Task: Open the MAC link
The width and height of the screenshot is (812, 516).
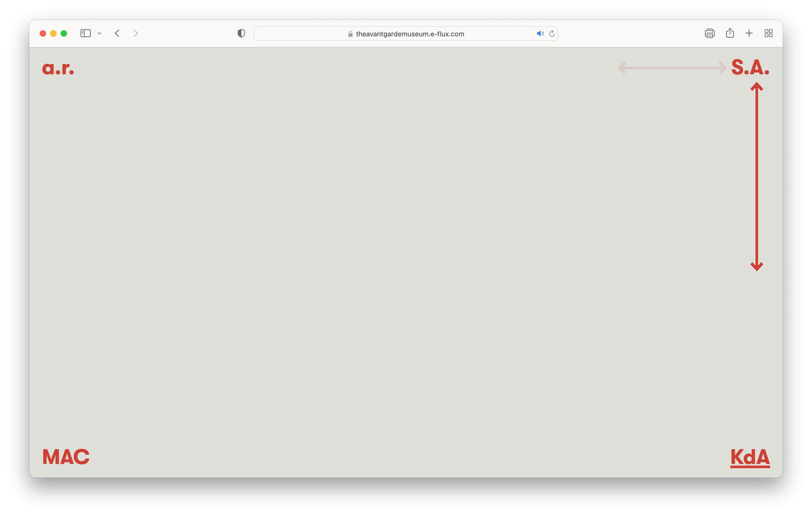Action: (66, 457)
